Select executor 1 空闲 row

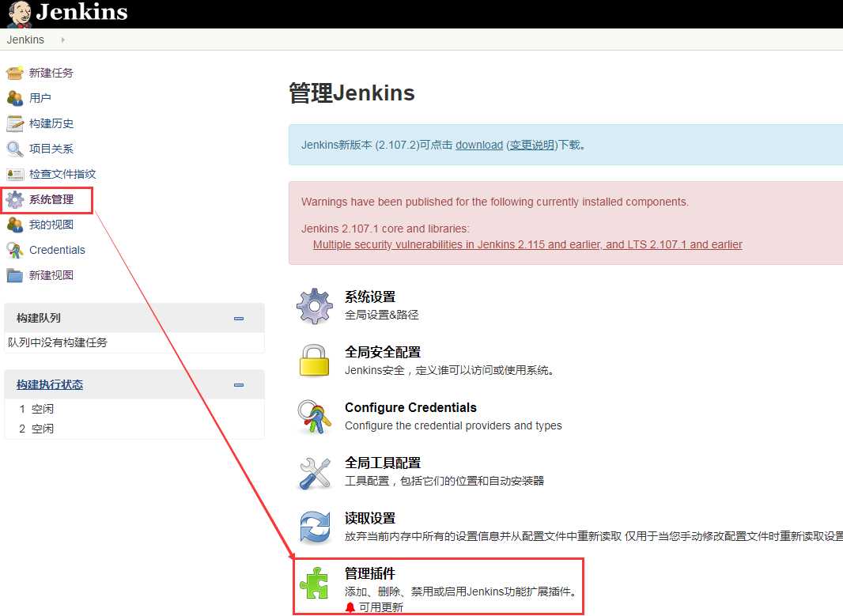click(134, 409)
